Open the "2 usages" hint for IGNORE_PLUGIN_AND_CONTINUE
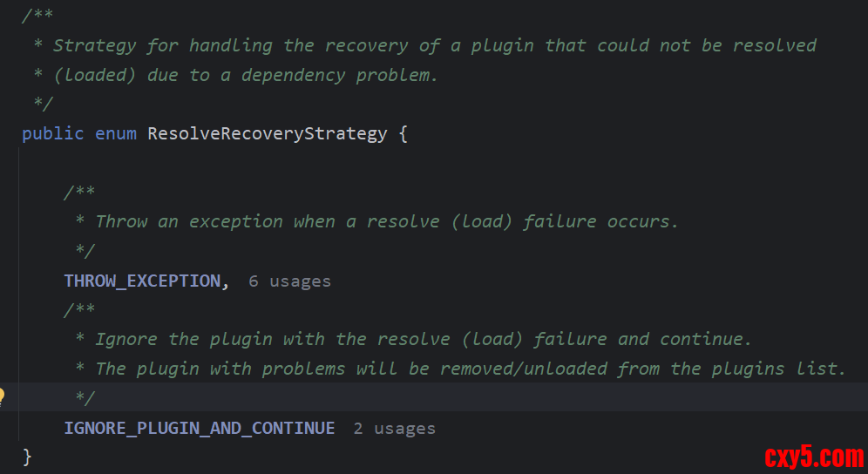Image resolution: width=868 pixels, height=474 pixels. (x=394, y=429)
